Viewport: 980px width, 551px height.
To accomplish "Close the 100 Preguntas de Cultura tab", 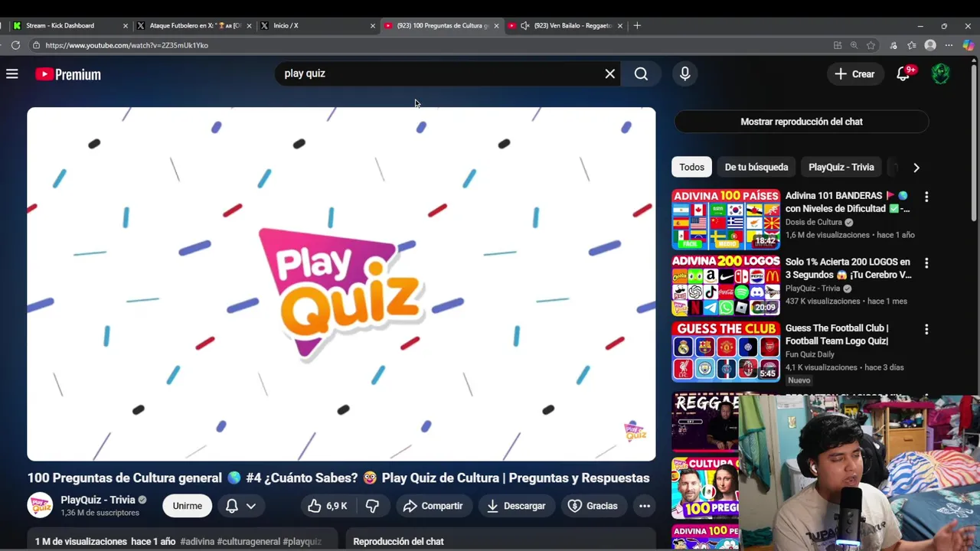I will pyautogui.click(x=496, y=25).
